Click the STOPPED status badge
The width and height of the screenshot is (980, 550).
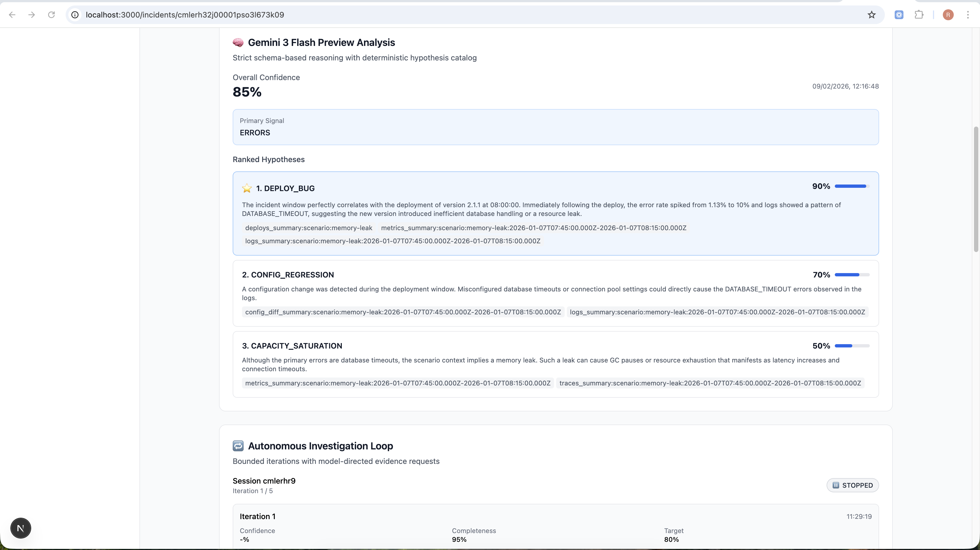pyautogui.click(x=853, y=485)
